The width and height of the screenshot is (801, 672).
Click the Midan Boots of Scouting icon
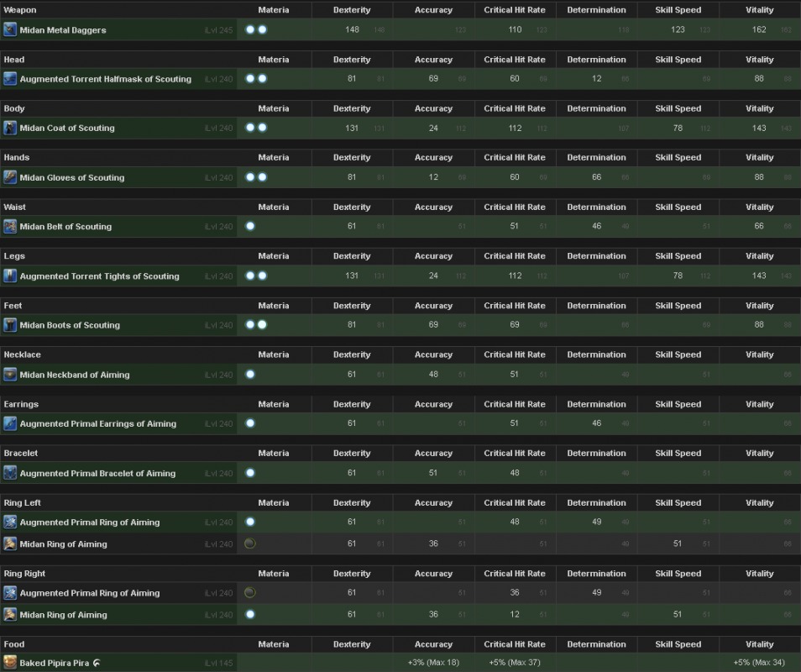(10, 325)
